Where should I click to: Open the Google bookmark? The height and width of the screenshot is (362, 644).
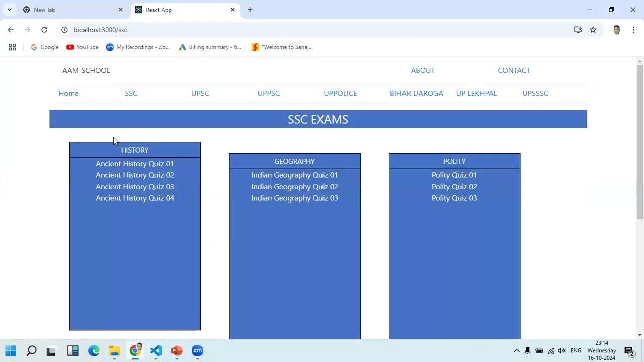tap(45, 47)
